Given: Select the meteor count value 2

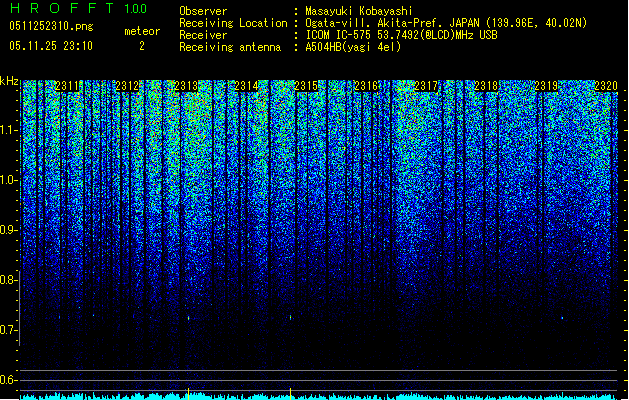Looking at the screenshot, I should pos(142,46).
